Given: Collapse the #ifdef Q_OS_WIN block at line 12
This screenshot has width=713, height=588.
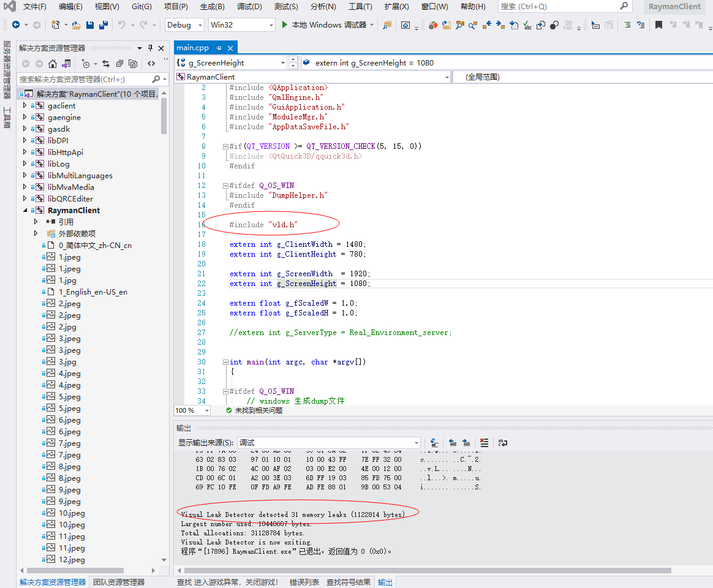Looking at the screenshot, I should coord(225,186).
